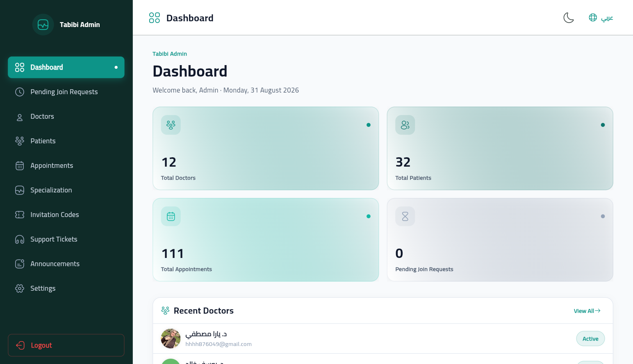This screenshot has width=633, height=364.
Task: Click the Support Tickets headset icon
Action: 20,239
